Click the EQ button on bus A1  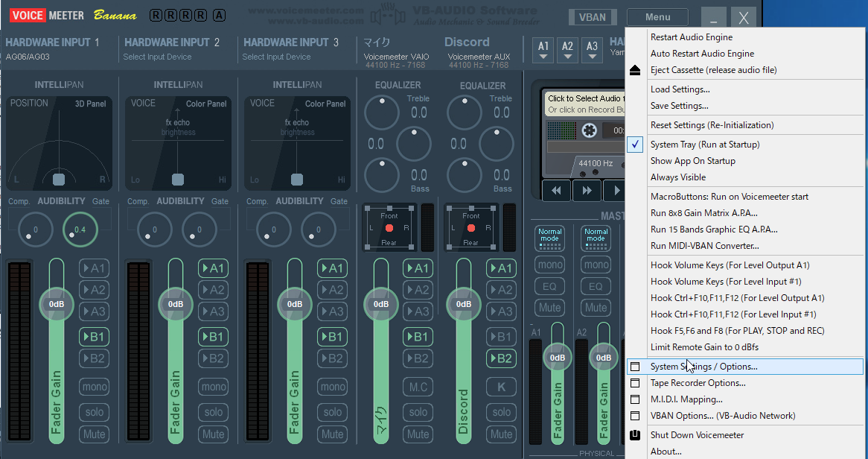point(549,286)
